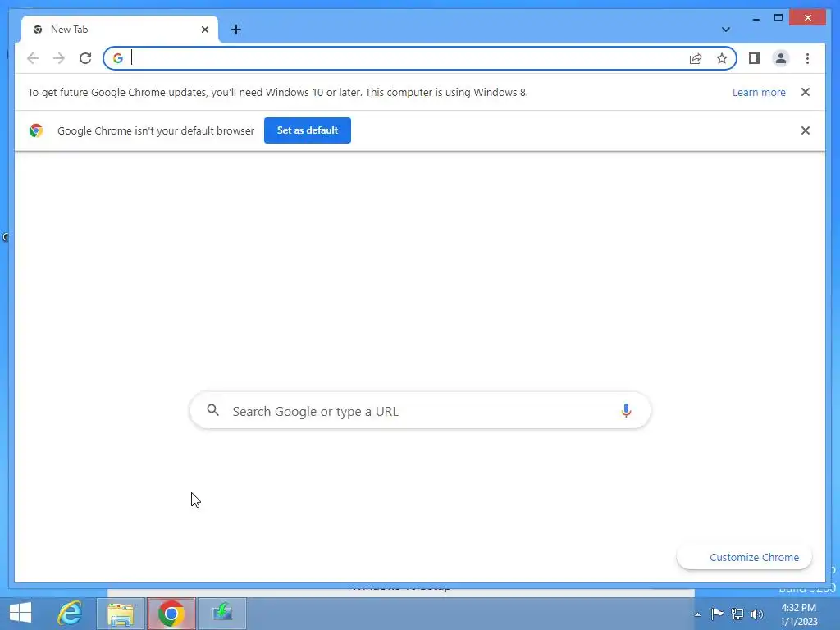Click the Chrome logo in default browser bar
The height and width of the screenshot is (630, 840).
[36, 130]
